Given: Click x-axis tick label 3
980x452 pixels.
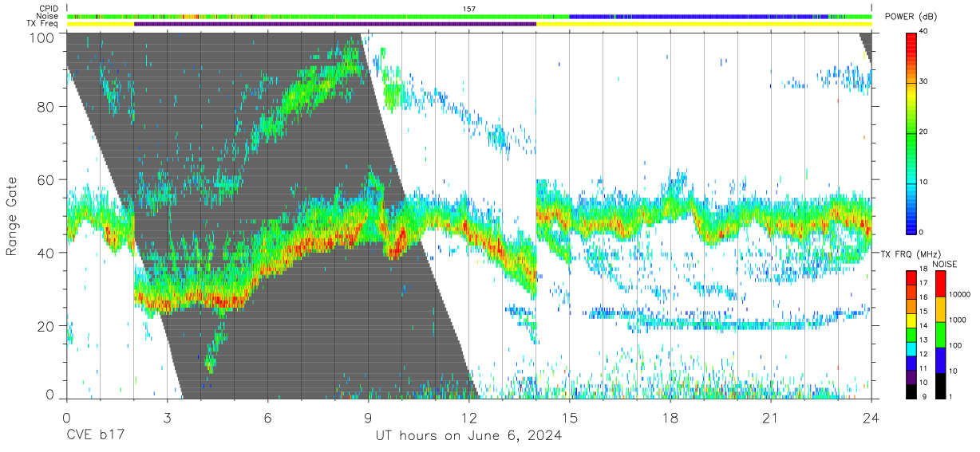Looking at the screenshot, I should [167, 418].
